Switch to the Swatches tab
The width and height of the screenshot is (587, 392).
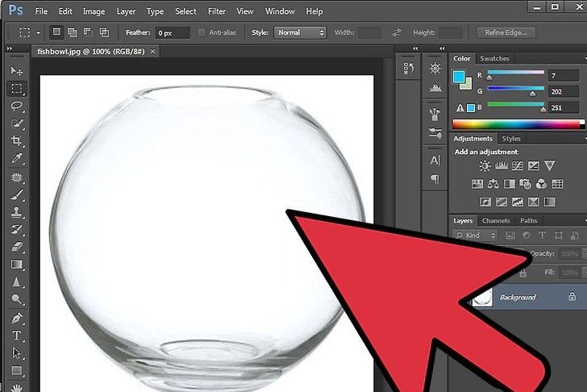(x=493, y=59)
